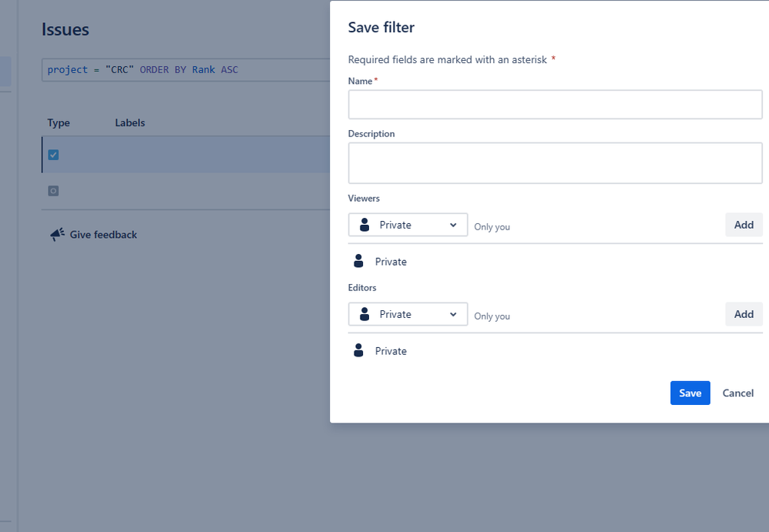Click the Private entry under Viewers list
Viewport: 769px width, 532px height.
tap(391, 262)
